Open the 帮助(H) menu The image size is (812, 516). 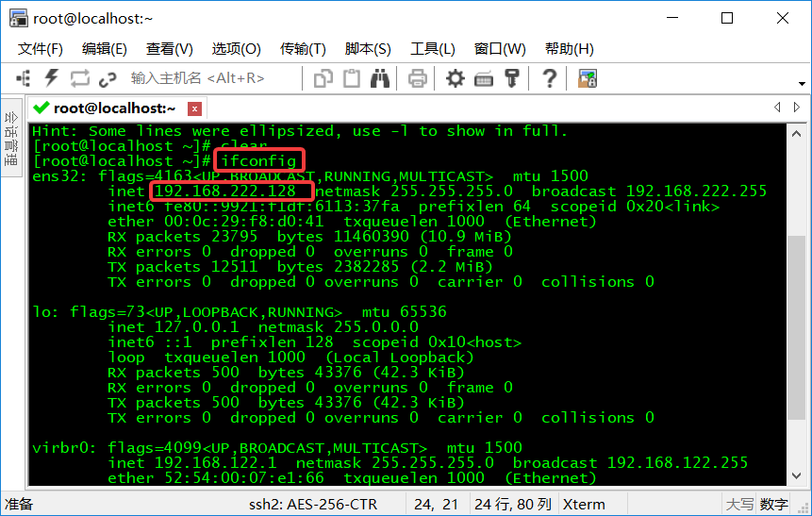(x=569, y=49)
